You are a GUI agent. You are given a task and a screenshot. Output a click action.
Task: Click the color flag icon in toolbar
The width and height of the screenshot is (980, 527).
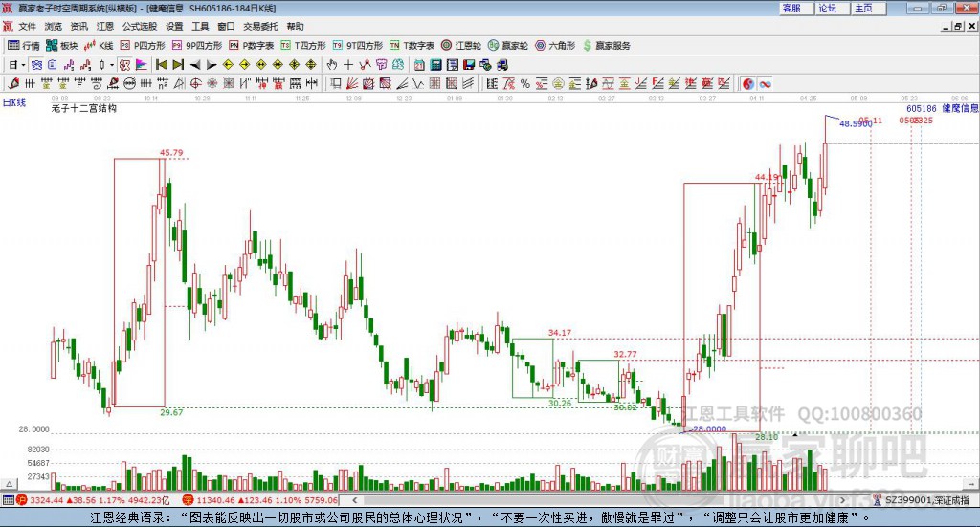[x=142, y=65]
